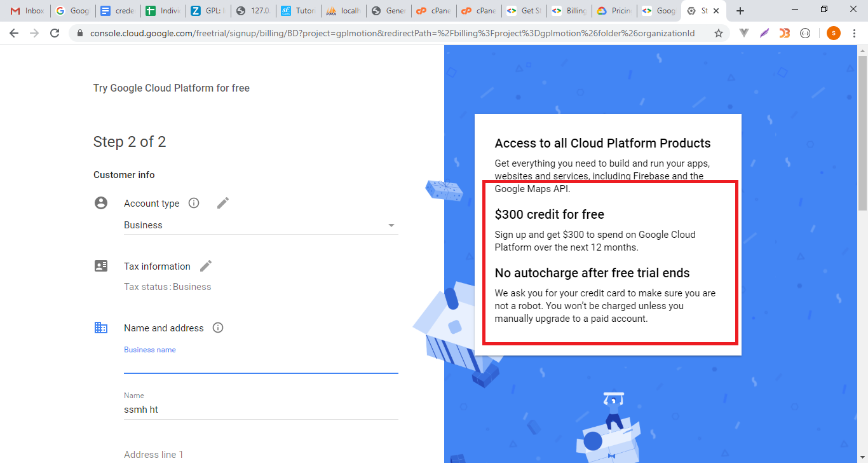Click 'Access to all Cloud Platform Products' heading

tap(602, 143)
